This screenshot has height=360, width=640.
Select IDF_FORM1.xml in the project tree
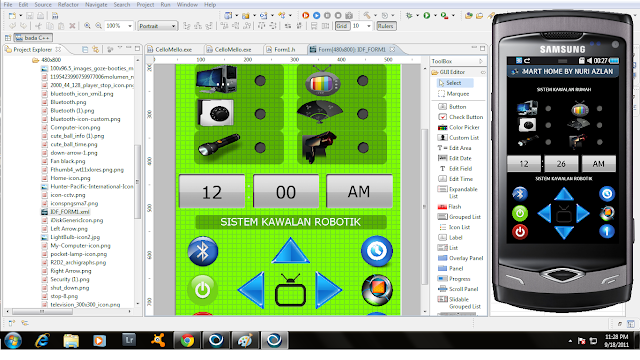point(65,212)
